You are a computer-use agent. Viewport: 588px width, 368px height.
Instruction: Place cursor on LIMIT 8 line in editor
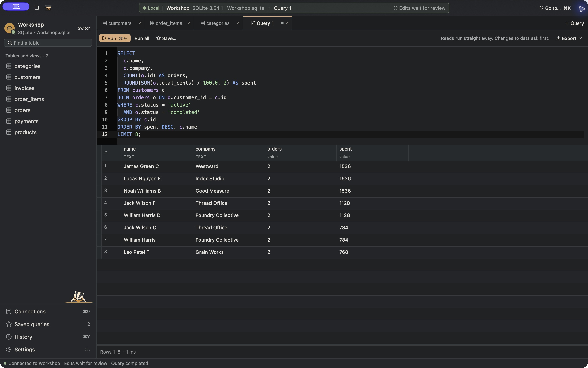350,134
